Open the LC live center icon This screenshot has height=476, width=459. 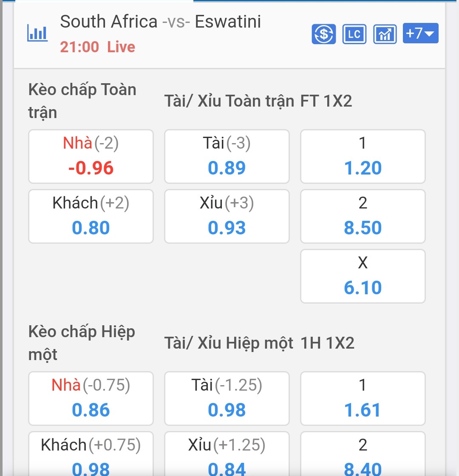click(x=354, y=34)
